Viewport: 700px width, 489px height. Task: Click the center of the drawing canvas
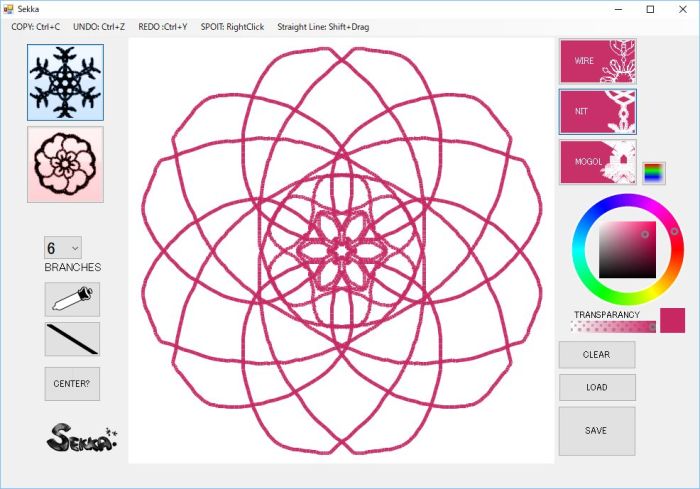(341, 250)
